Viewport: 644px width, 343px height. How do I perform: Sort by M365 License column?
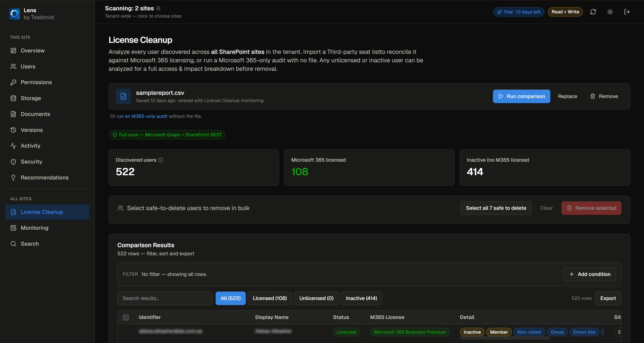pos(387,317)
